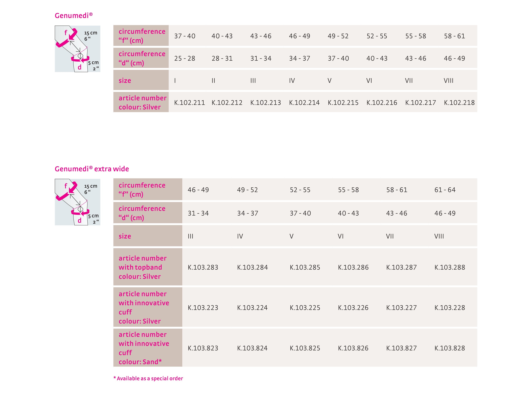The image size is (532, 394).
Task: Click "52 - 55" in extra wide circumference f row
Action: click(300, 190)
